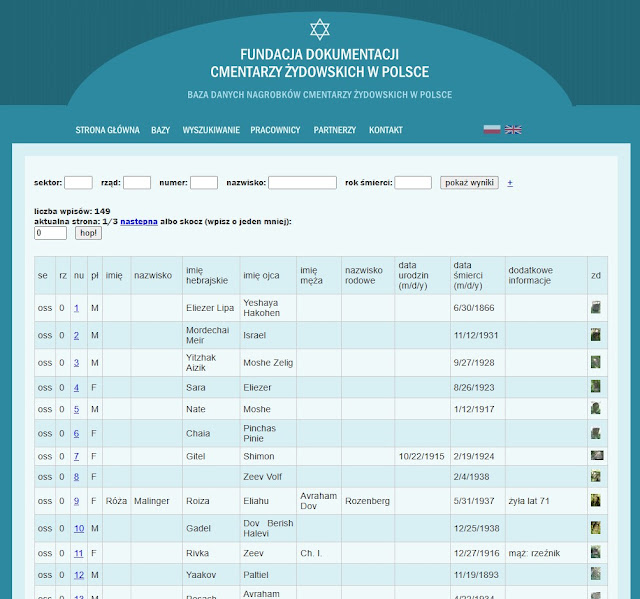
Task: Open entry number 2 link
Action: pos(76,335)
